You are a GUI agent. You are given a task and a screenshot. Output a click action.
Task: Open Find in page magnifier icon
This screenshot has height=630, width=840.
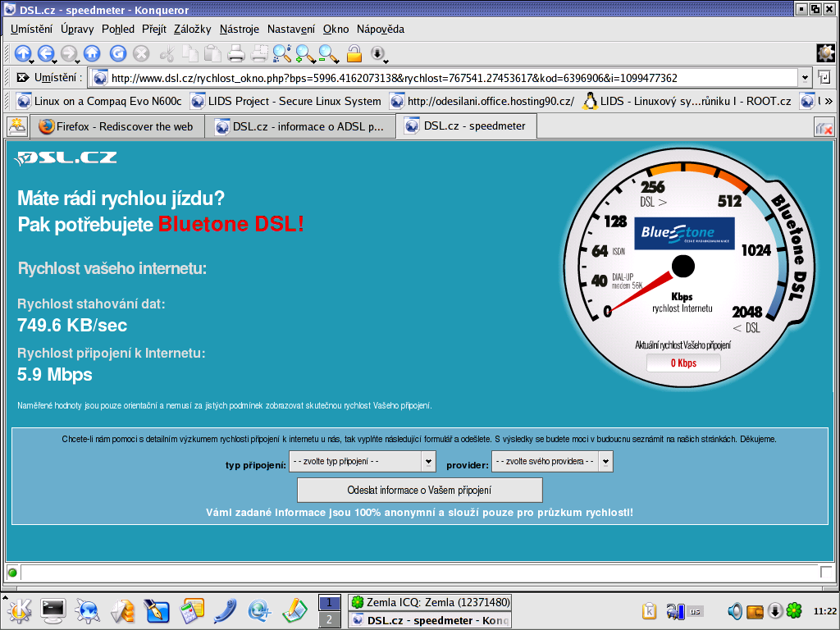(x=282, y=53)
